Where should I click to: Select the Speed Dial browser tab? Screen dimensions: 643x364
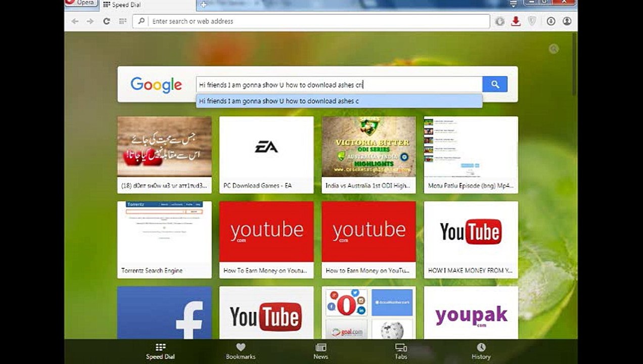coord(147,5)
